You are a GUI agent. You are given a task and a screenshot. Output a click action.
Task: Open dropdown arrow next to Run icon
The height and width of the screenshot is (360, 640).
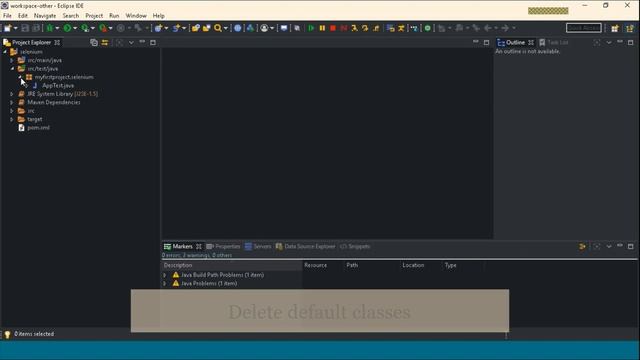coord(75,28)
